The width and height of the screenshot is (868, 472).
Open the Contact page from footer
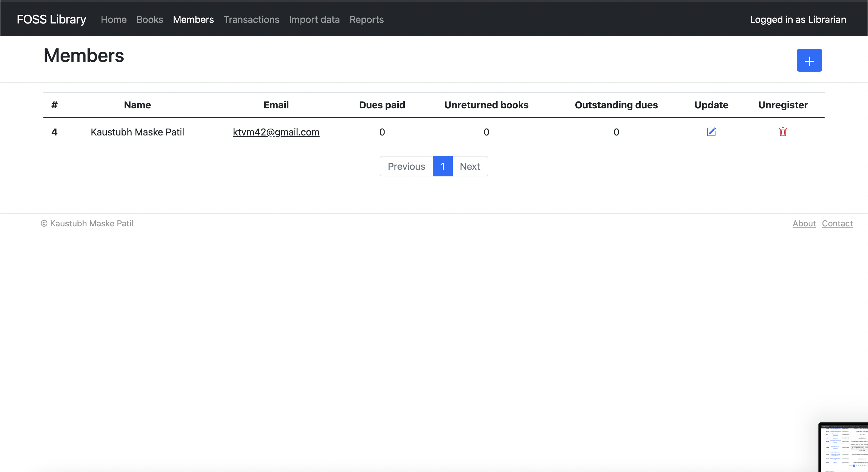pyautogui.click(x=837, y=223)
